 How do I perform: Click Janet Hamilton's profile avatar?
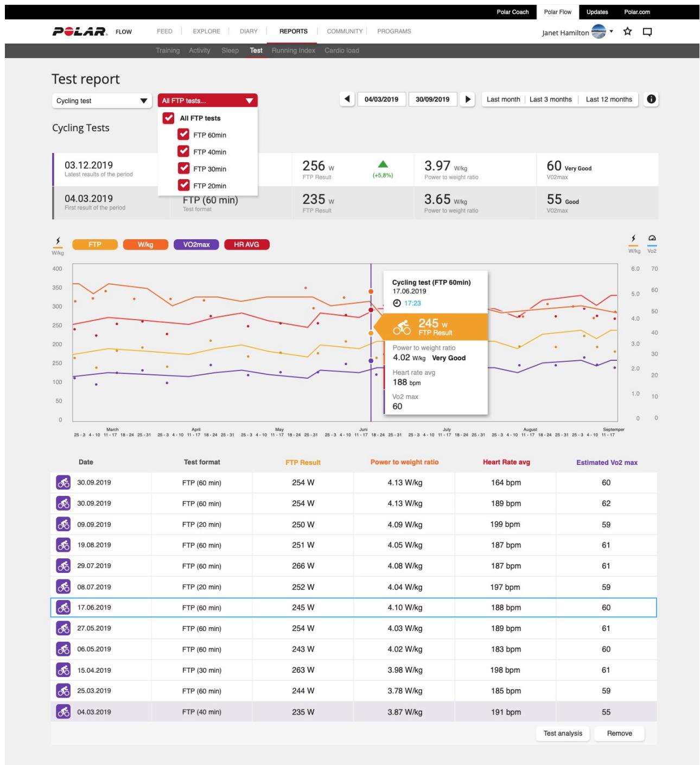click(599, 32)
